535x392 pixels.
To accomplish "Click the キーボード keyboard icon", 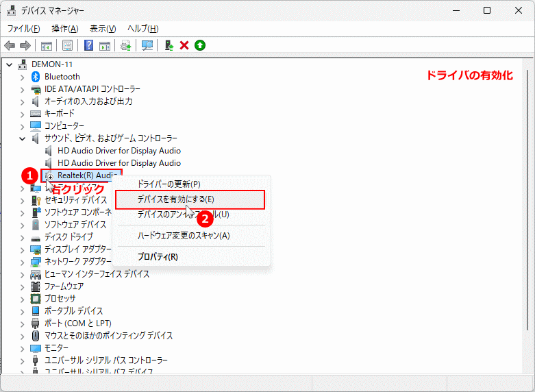I will [36, 114].
